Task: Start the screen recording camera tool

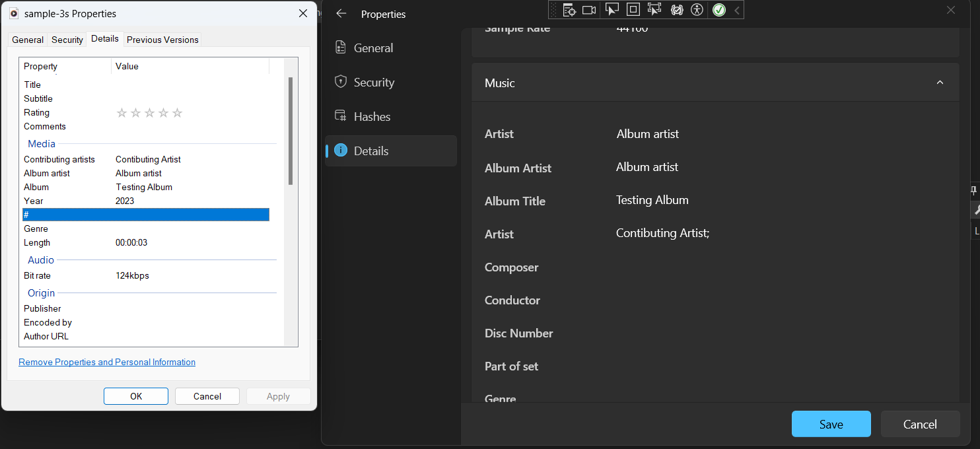Action: [x=589, y=9]
